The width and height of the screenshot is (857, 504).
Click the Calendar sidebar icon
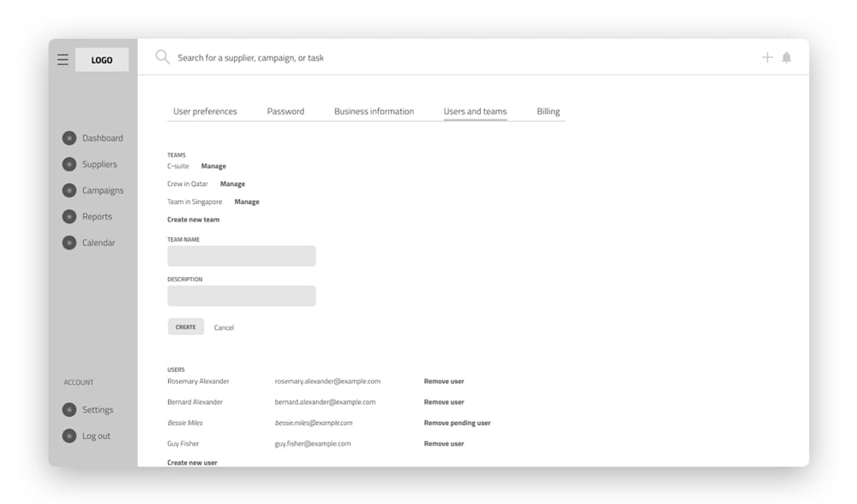(x=69, y=243)
